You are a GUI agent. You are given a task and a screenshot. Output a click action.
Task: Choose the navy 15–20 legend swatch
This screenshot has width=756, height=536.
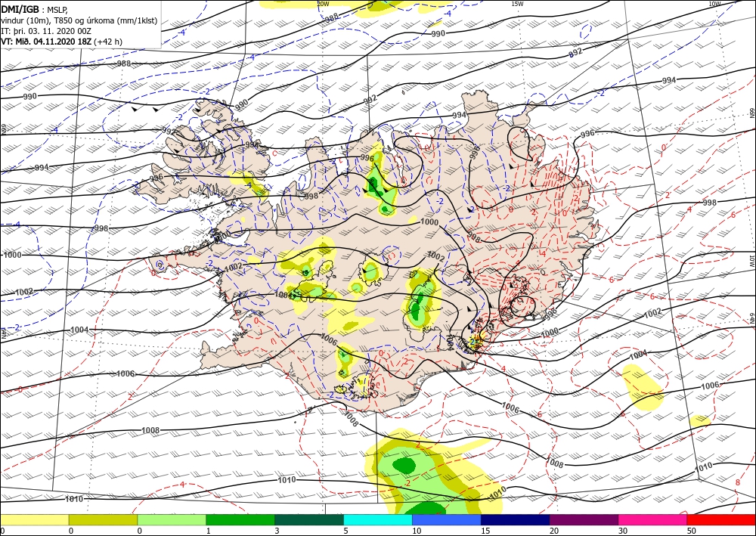click(x=516, y=519)
